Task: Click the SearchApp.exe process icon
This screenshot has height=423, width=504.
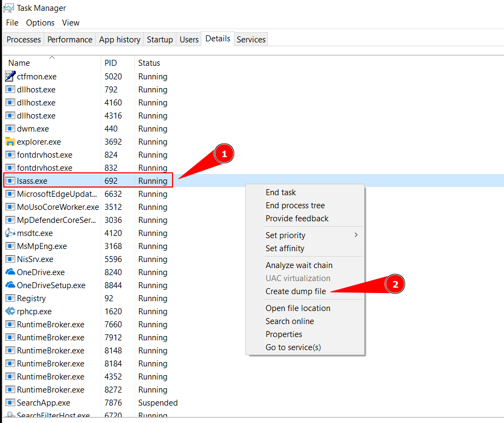Action: [x=10, y=402]
